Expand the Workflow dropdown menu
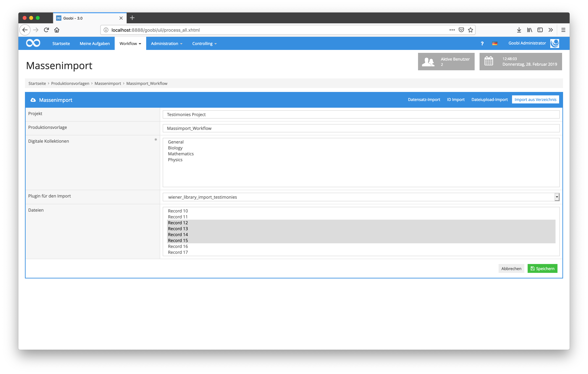588x374 pixels. [130, 44]
